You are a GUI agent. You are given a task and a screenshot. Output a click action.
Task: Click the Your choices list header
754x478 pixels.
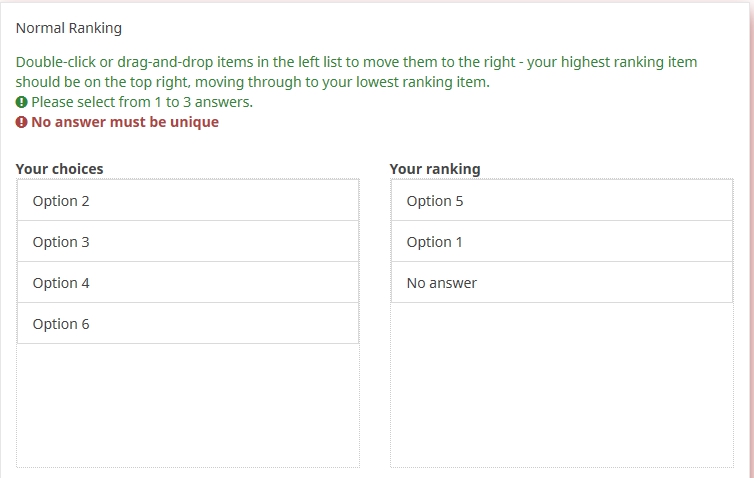(59, 169)
